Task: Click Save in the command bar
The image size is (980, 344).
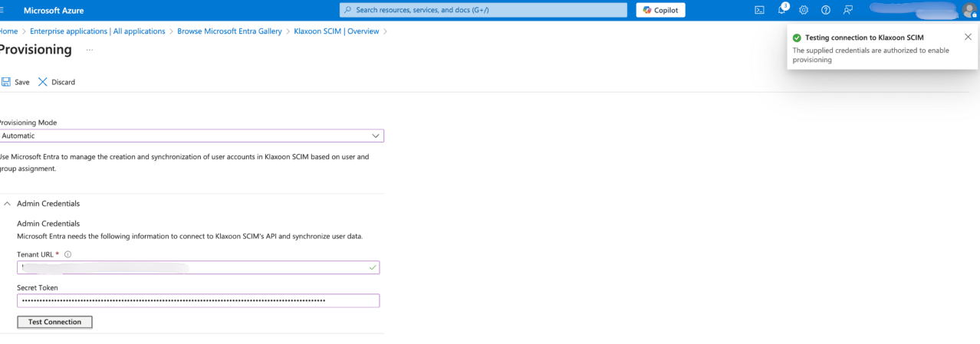Action: click(x=15, y=82)
